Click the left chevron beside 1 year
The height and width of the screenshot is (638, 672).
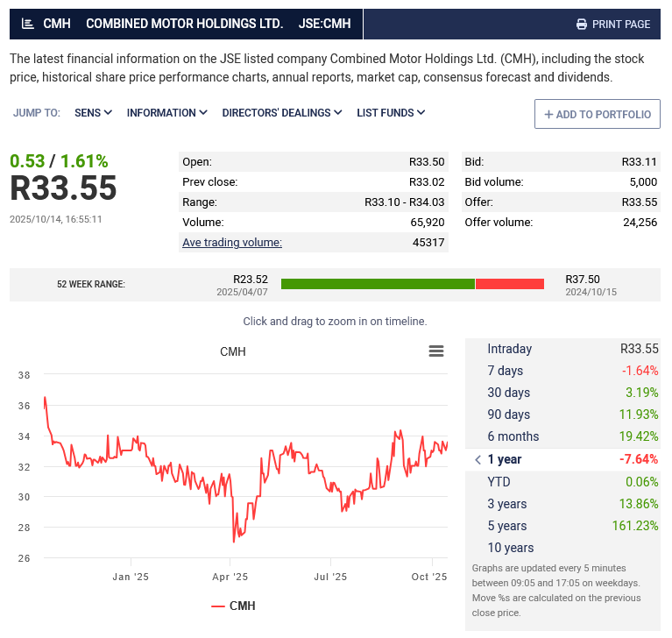click(477, 459)
